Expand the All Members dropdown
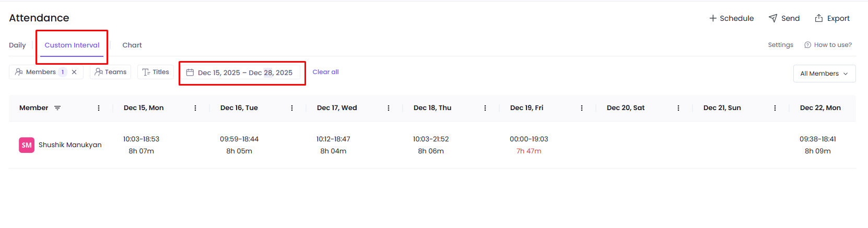Screen dimensions: 868x228 (x=824, y=74)
